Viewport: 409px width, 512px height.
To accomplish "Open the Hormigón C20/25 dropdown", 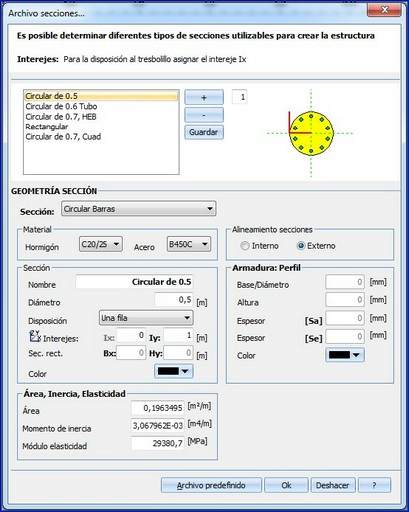I will click(101, 244).
